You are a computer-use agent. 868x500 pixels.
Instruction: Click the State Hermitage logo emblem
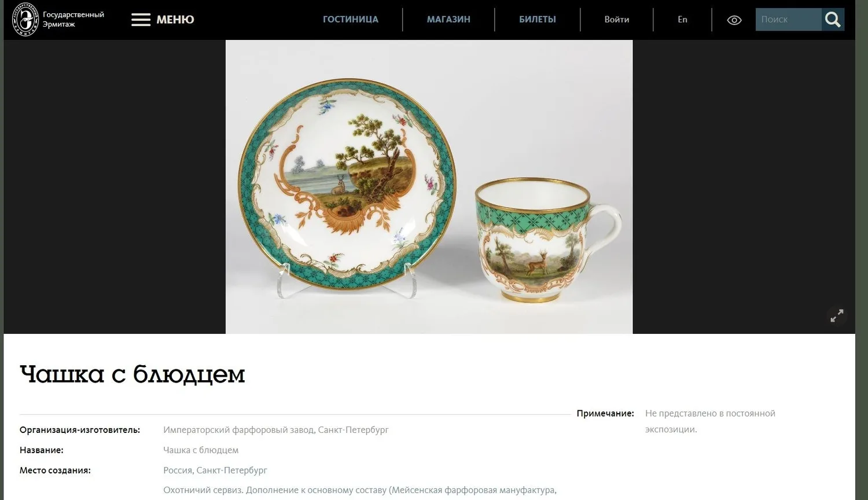[x=25, y=20]
